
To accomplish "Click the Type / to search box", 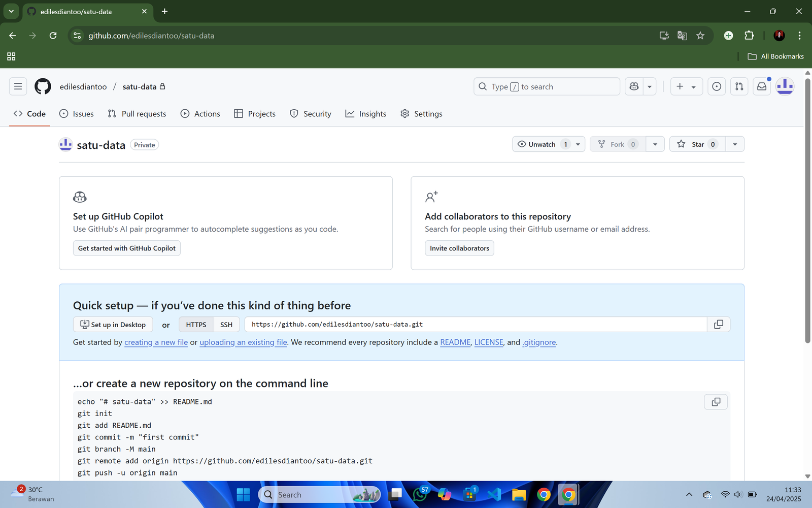I will click(x=547, y=86).
